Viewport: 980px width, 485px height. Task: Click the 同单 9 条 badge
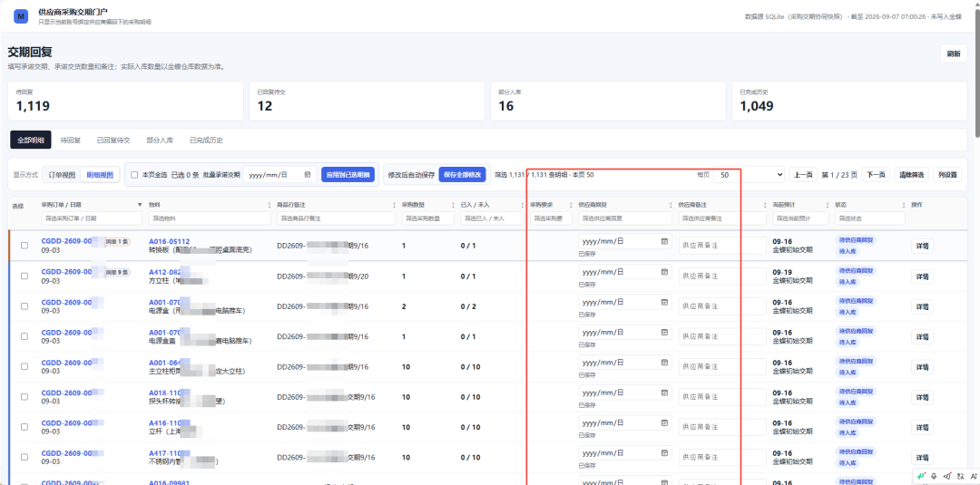click(x=117, y=272)
